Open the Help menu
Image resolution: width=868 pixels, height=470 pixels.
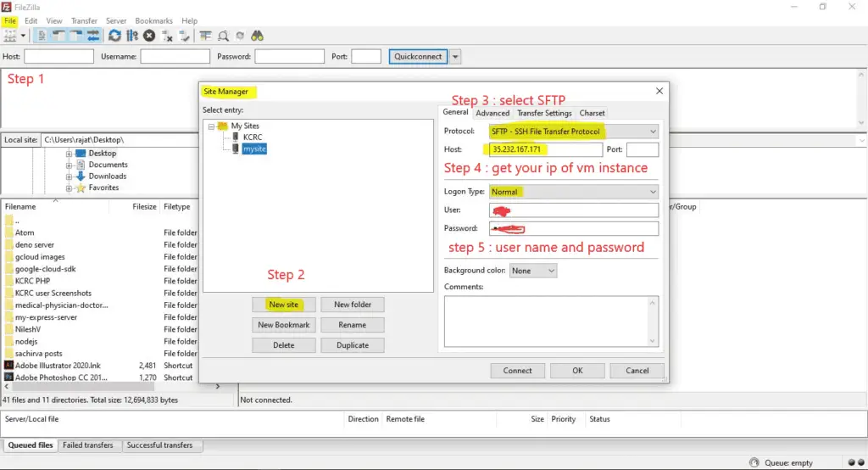(189, 20)
